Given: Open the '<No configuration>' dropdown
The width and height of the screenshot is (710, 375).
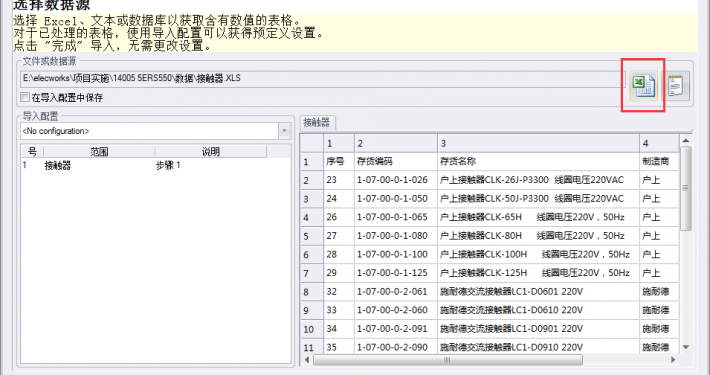Looking at the screenshot, I should point(284,131).
